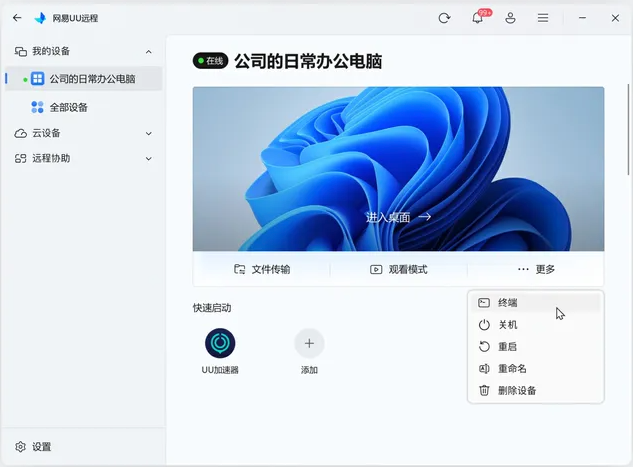Click the 观看模式 play icon
The image size is (633, 467).
[x=376, y=269]
